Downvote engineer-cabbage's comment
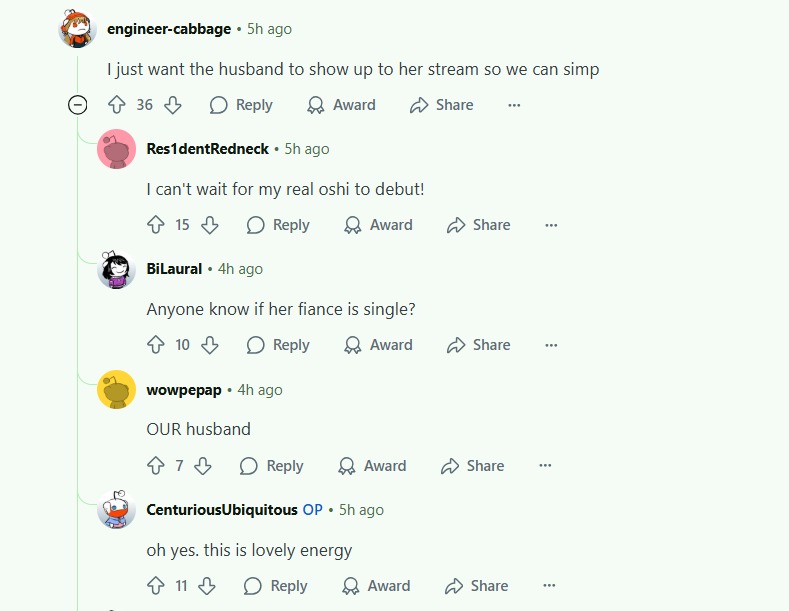789x611 pixels. click(x=173, y=105)
